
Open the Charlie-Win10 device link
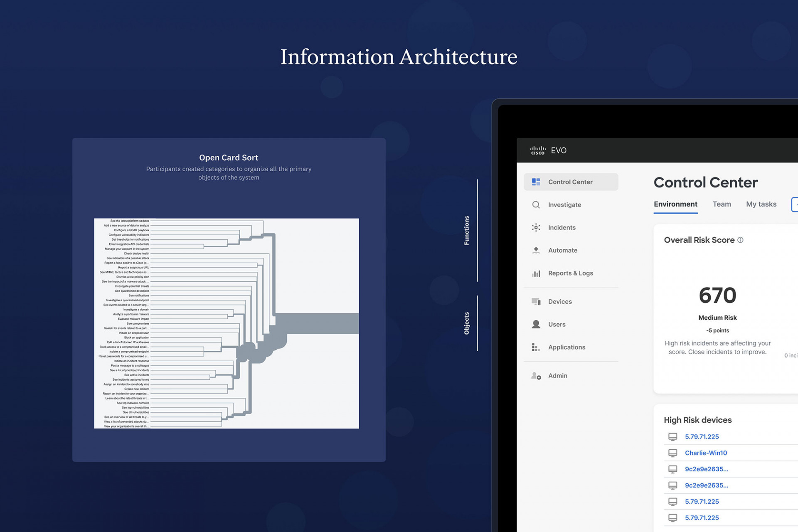click(x=706, y=453)
